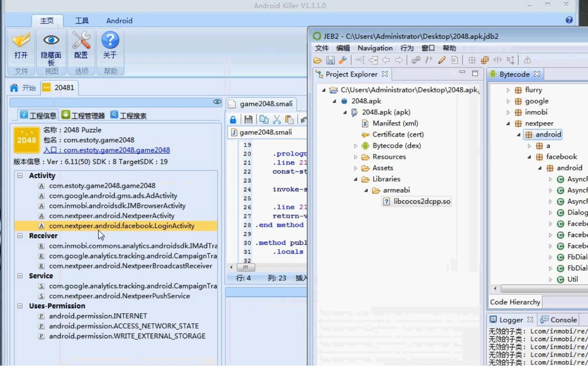Viewport: 588px width, 375px height.
Task: Click the forward arrow navigation icon in JEB2
Action: tap(399, 60)
